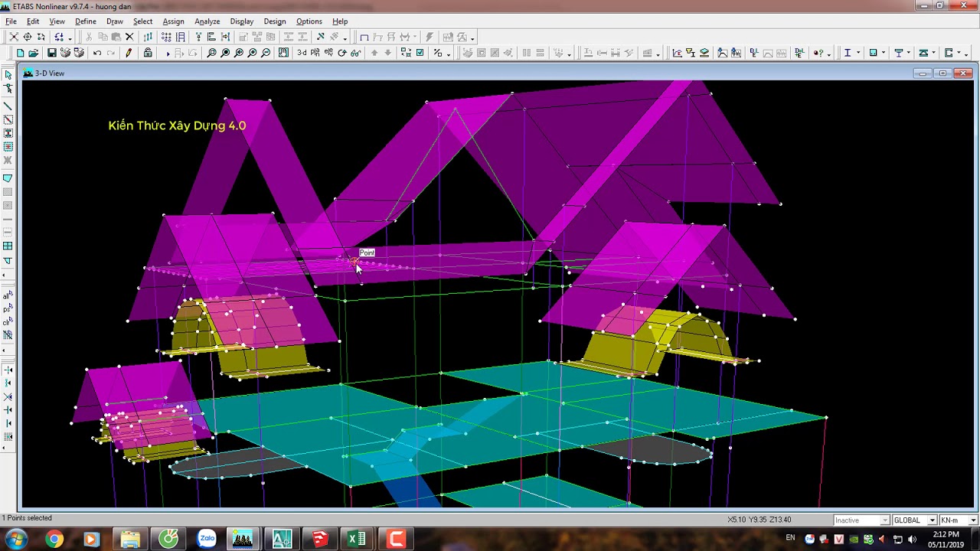Image resolution: width=980 pixels, height=551 pixels.
Task: Click Set Building View Options checkbox icon
Action: click(x=420, y=53)
